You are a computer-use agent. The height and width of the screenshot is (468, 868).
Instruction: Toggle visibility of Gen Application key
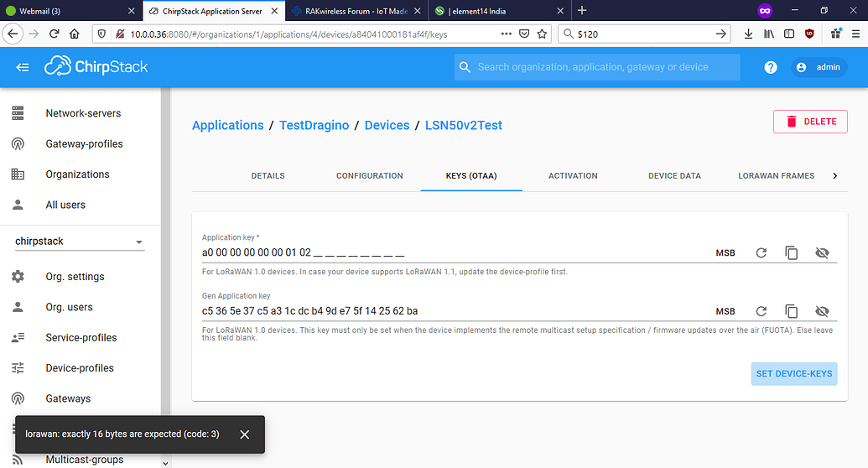click(821, 311)
